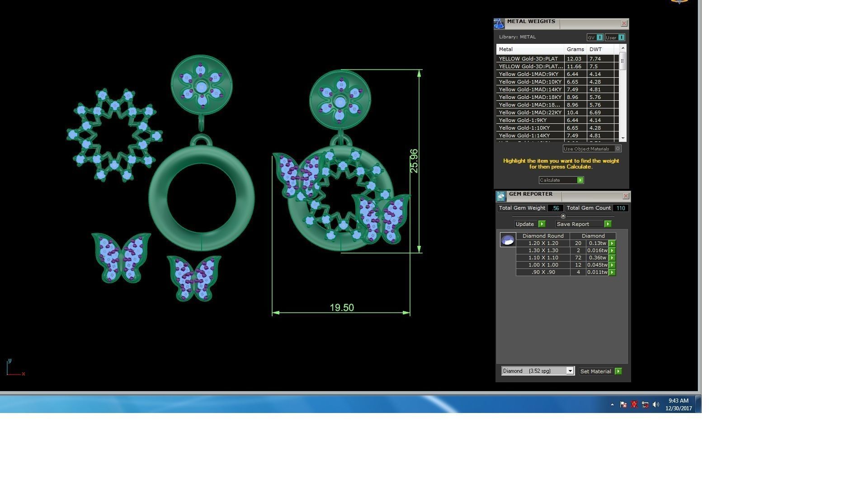868x488 pixels.
Task: Collapse the gem totals section arrow
Action: (563, 216)
